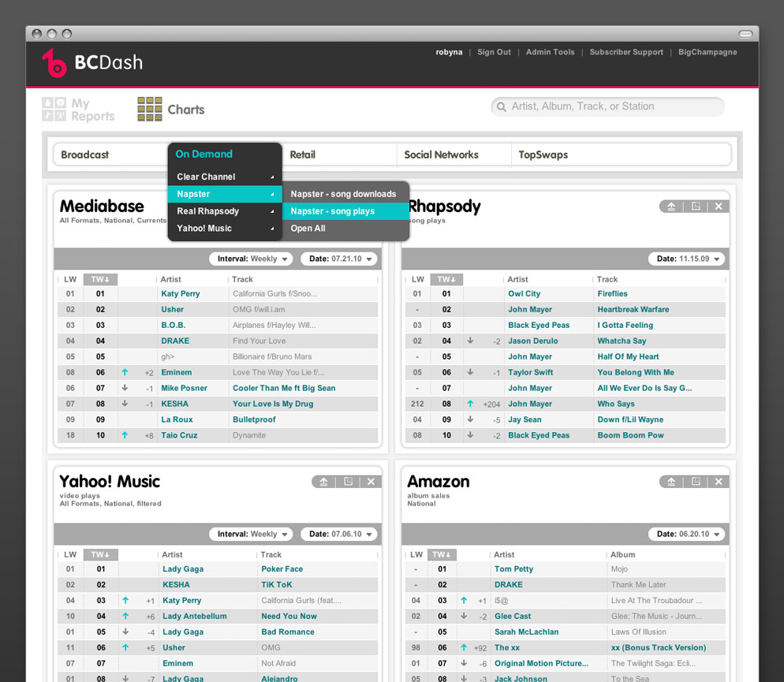Screen dimensions: 784x682
Task: Close the Rhapsody chart panel
Action: point(719,207)
